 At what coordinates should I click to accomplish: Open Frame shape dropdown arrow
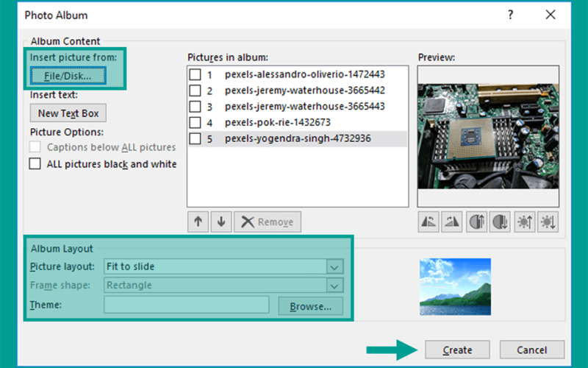(x=334, y=286)
